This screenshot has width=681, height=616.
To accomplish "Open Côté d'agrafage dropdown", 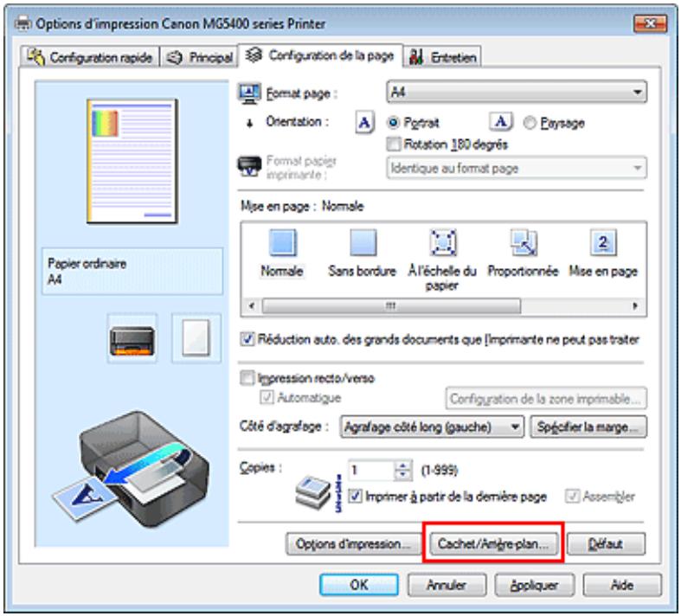I will pyautogui.click(x=432, y=427).
